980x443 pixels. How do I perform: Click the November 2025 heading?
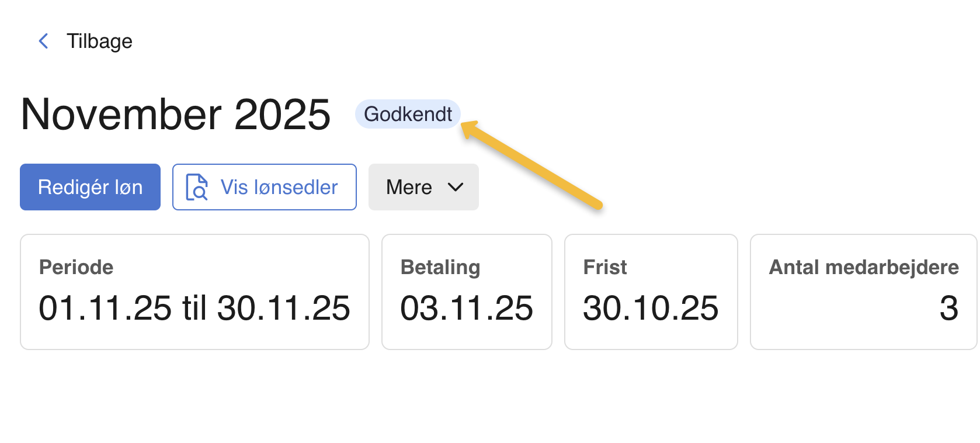point(175,114)
